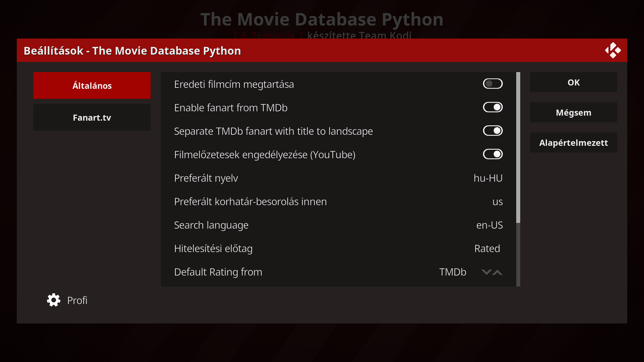644x362 pixels.
Task: Turn off Filmelőzetesek engedélyezése (YouTube)
Action: click(x=492, y=154)
